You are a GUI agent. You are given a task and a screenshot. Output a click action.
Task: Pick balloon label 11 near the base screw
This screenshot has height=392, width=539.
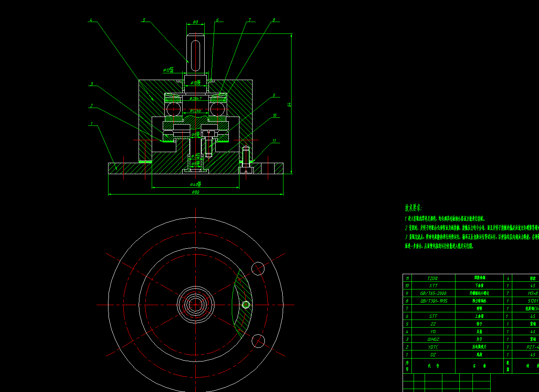[x=274, y=141]
